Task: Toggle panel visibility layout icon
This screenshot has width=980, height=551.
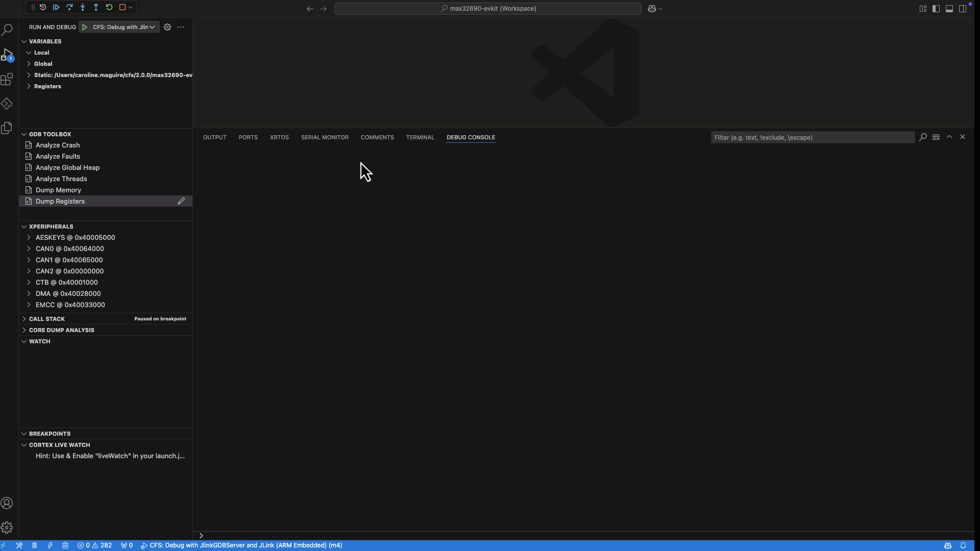Action: (x=949, y=9)
